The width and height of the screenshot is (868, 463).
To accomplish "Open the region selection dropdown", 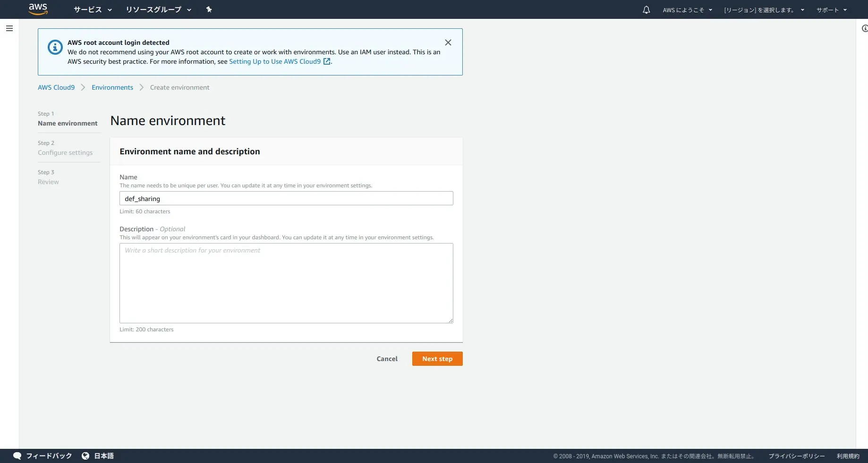I will tap(764, 10).
